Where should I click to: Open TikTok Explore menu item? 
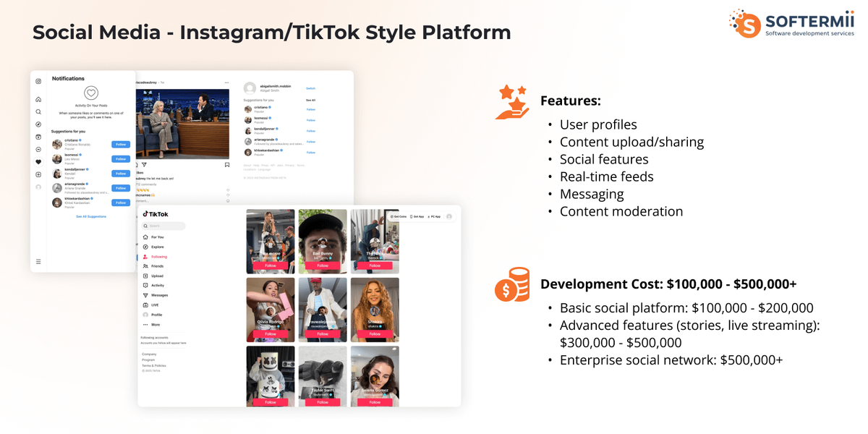click(153, 247)
